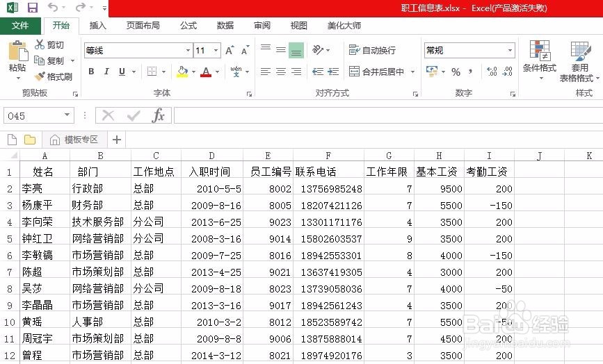Image resolution: width=603 pixels, height=364 pixels.
Task: Toggle bold formatting
Action: coord(91,72)
